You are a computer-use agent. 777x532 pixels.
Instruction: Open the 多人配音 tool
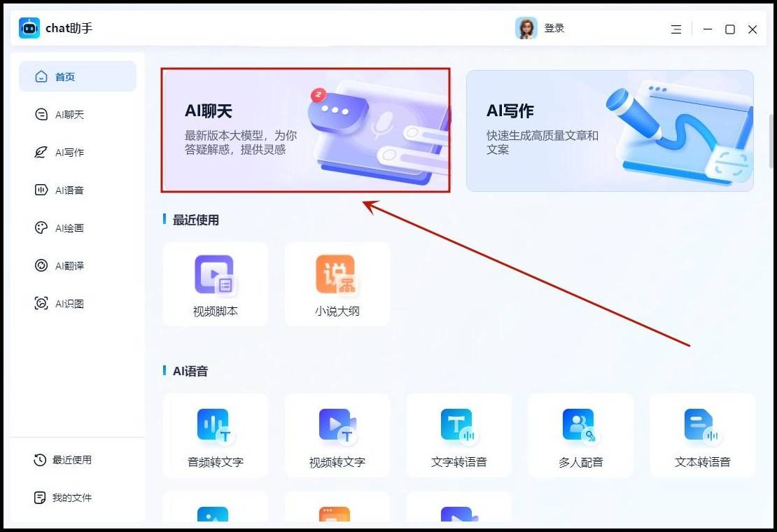click(x=580, y=426)
